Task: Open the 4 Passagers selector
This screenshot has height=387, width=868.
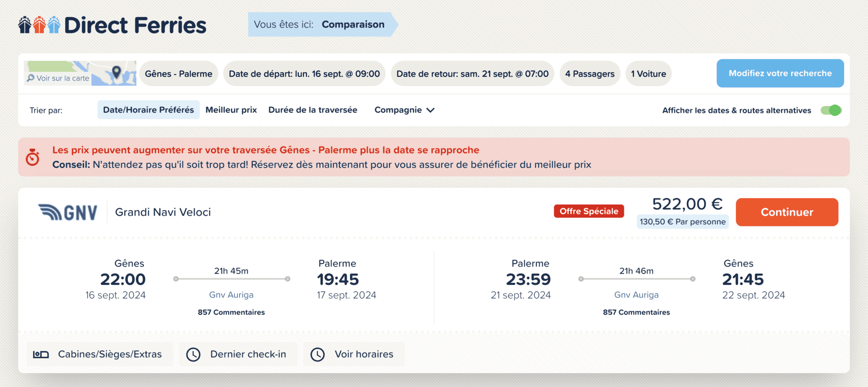Action: point(590,74)
